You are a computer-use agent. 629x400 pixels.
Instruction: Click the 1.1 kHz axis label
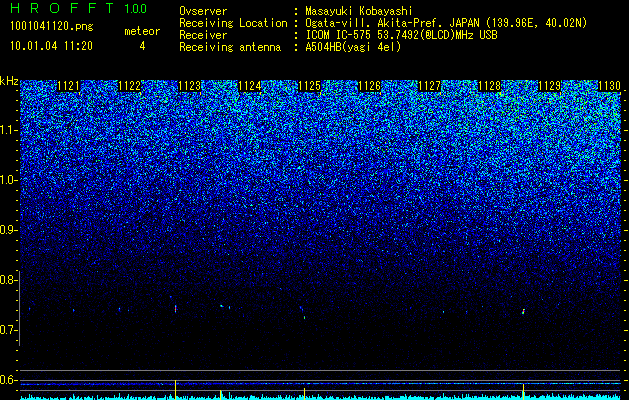[x=9, y=130]
